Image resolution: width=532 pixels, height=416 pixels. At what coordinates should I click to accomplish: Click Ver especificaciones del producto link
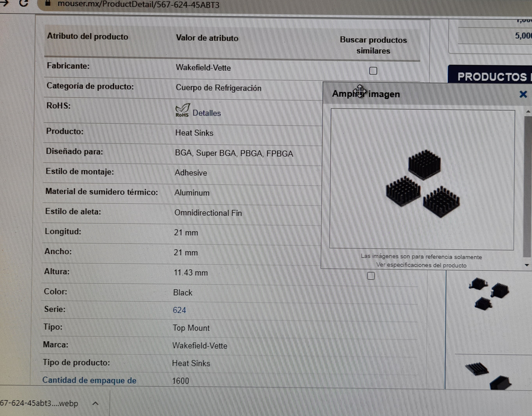(421, 265)
